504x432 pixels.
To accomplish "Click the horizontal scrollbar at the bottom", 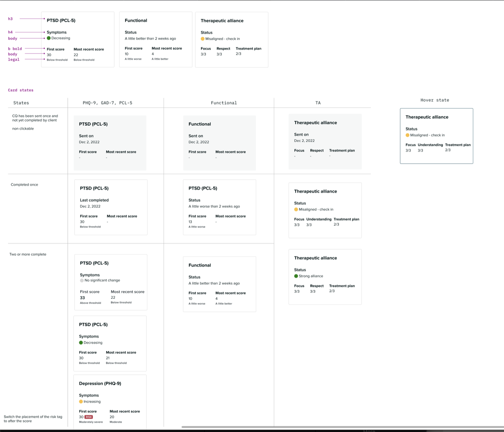I will [x=342, y=427].
